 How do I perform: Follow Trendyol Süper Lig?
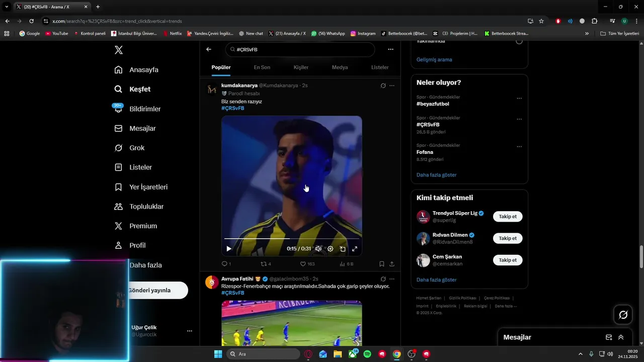(508, 217)
